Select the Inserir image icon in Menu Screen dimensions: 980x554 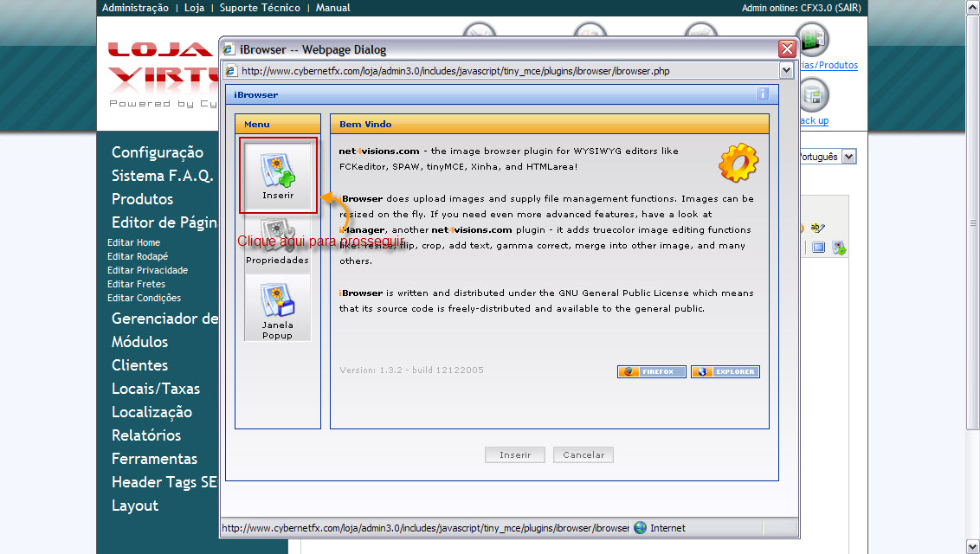[278, 173]
